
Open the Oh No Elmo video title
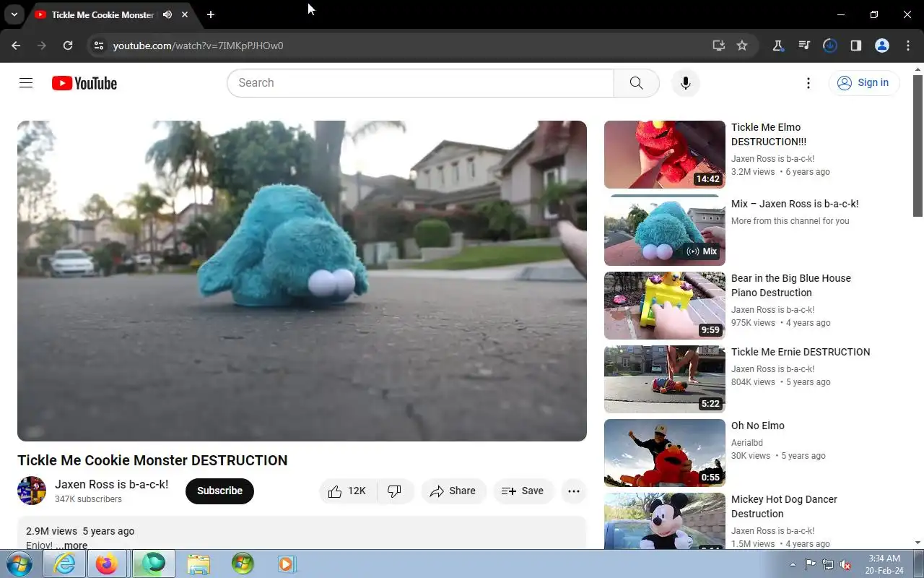tap(758, 426)
